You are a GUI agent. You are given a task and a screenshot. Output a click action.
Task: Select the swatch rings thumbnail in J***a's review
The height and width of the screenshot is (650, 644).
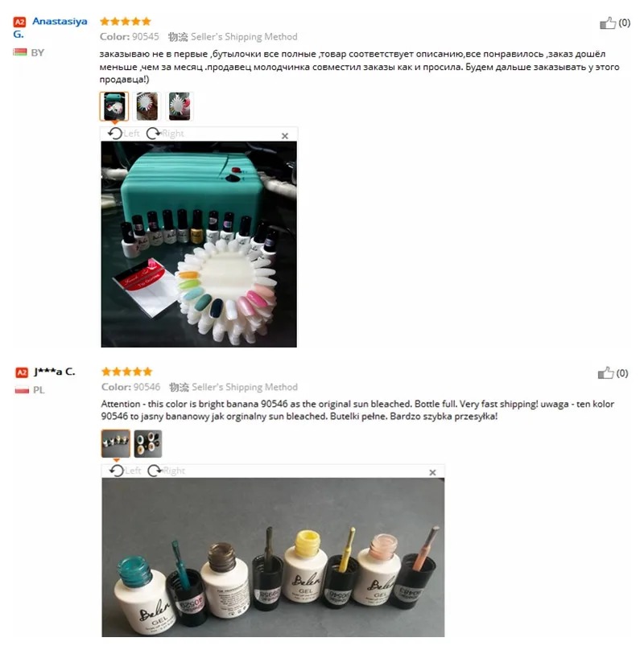[x=148, y=443]
